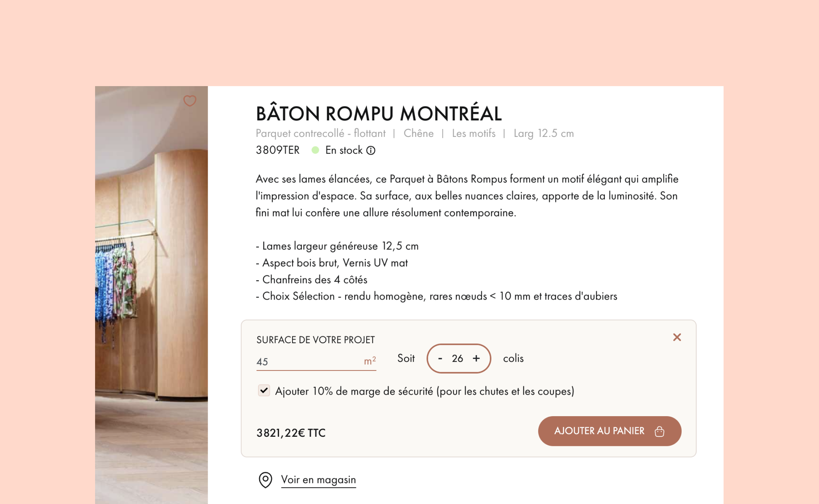View the product photo of the parquet
Screen dimensions: 819x504
point(151,295)
